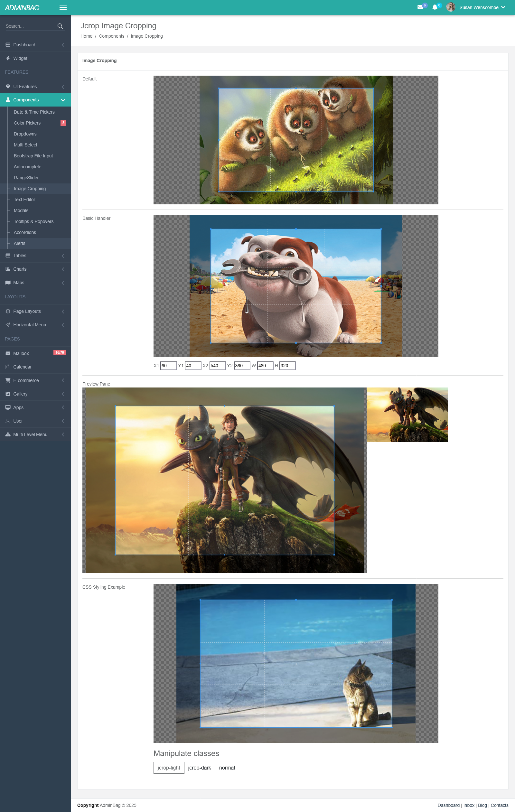Open the footer Contacts link
The image size is (515, 812).
pyautogui.click(x=500, y=805)
